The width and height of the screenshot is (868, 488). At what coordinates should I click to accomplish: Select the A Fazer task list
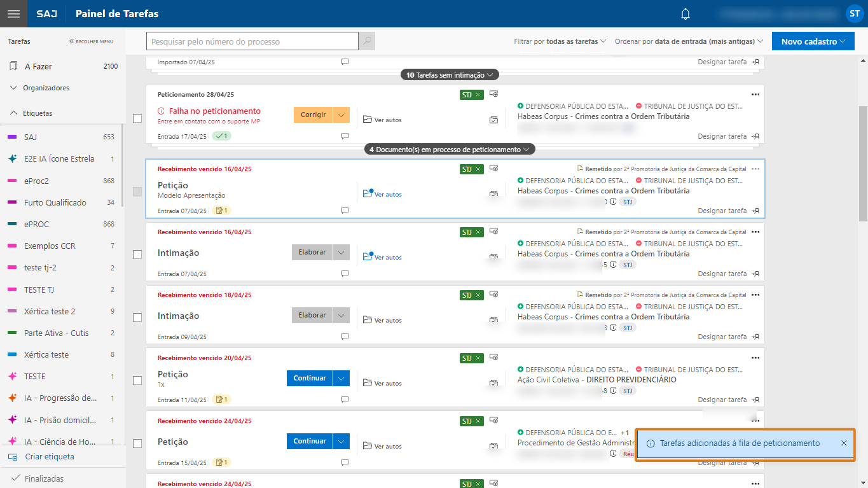coord(38,66)
